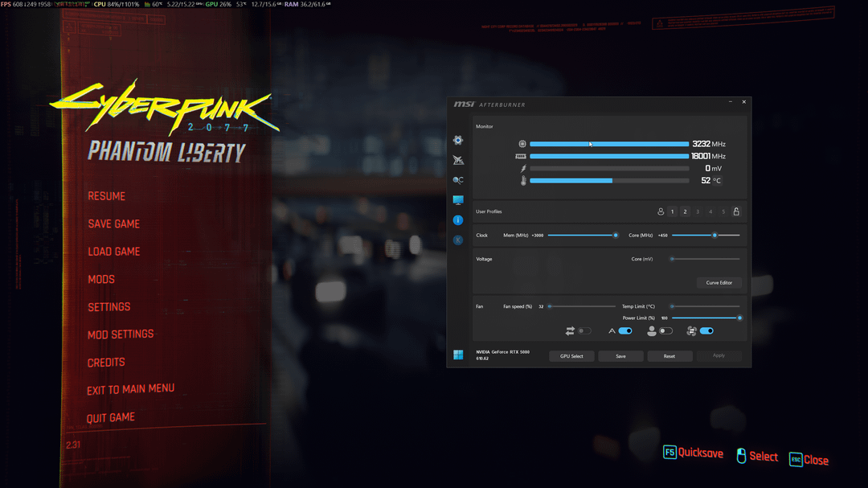Select user profile slot 5

tap(723, 211)
